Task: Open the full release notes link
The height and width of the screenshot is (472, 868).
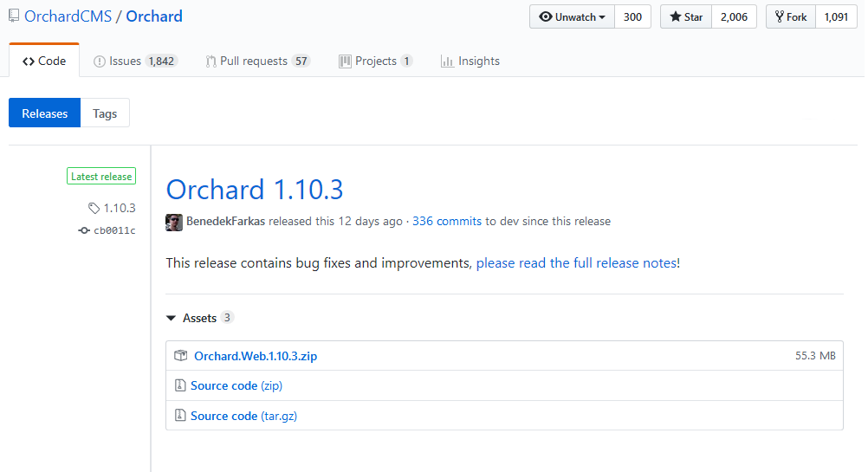Action: 576,262
